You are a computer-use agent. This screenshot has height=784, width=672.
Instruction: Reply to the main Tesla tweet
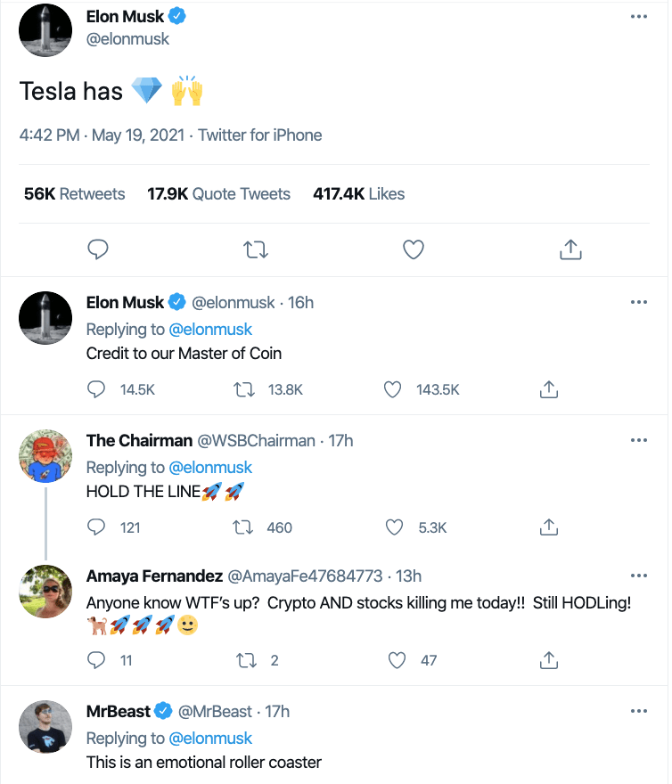click(98, 250)
